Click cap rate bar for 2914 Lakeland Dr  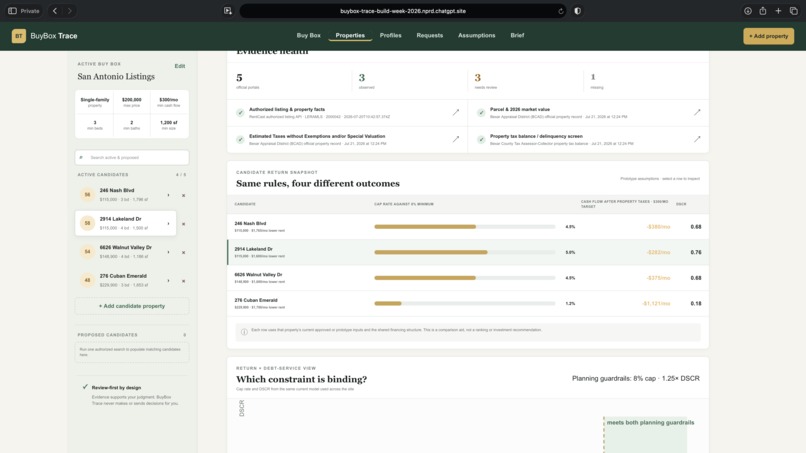465,252
